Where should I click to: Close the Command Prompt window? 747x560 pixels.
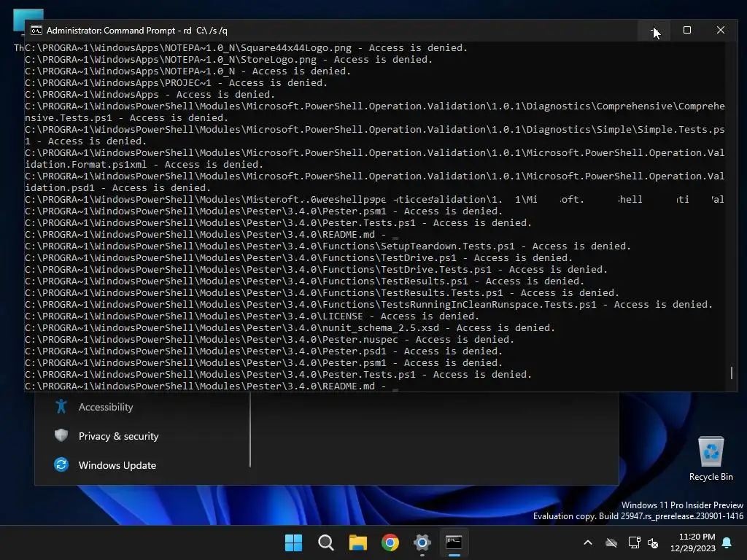(720, 30)
